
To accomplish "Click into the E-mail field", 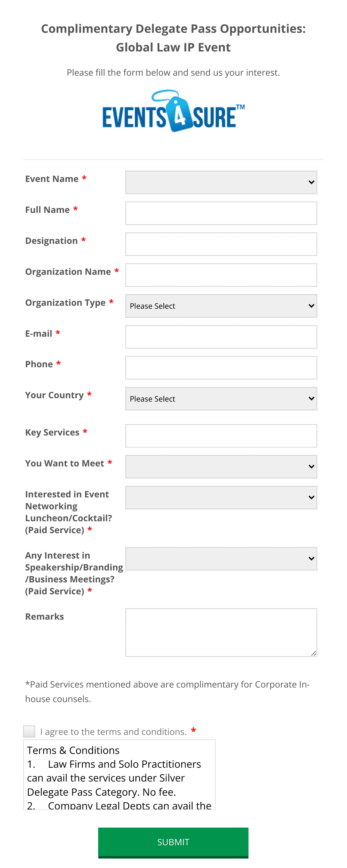I will (x=221, y=337).
